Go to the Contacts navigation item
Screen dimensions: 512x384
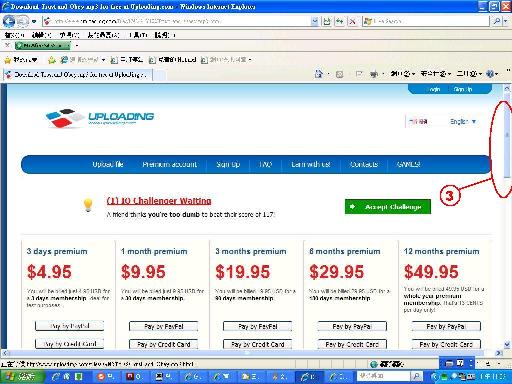click(364, 164)
